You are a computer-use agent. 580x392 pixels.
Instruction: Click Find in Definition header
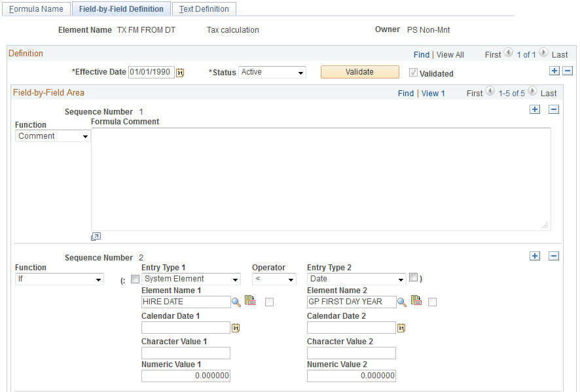[422, 55]
